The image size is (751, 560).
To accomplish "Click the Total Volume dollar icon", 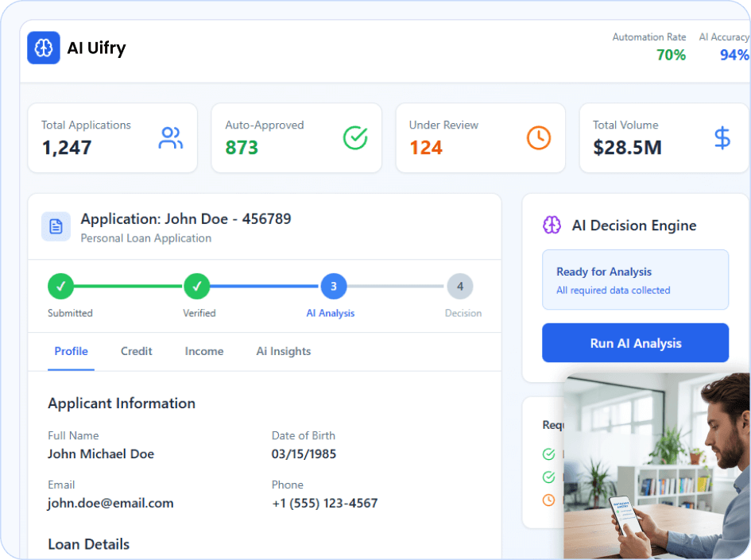I will pyautogui.click(x=722, y=137).
